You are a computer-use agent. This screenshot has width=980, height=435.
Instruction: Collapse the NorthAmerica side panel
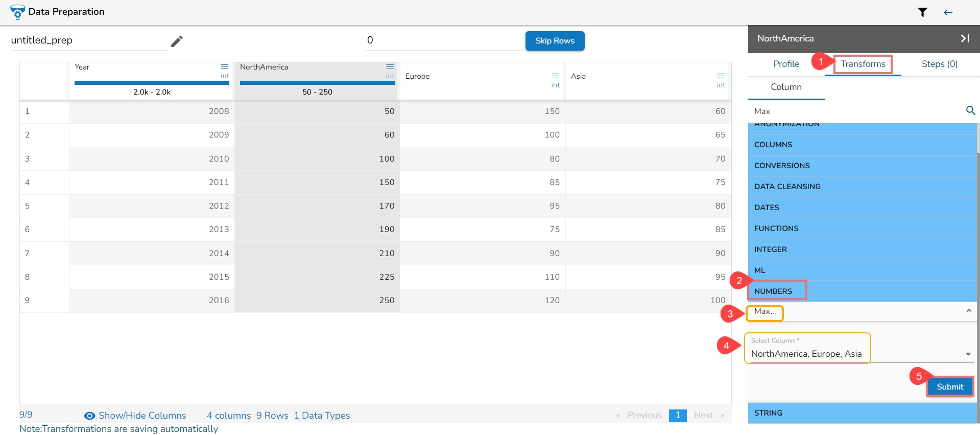click(965, 38)
